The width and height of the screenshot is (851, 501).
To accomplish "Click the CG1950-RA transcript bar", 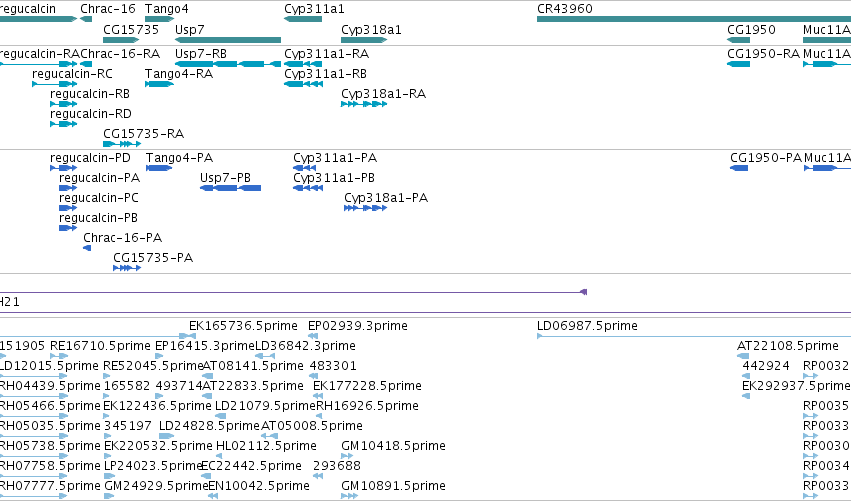I will [739, 64].
